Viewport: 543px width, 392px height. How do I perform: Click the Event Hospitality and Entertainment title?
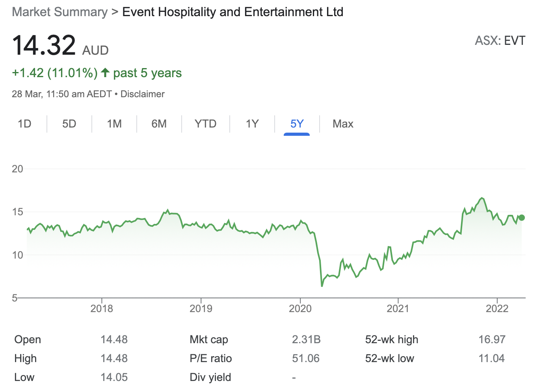(x=232, y=12)
